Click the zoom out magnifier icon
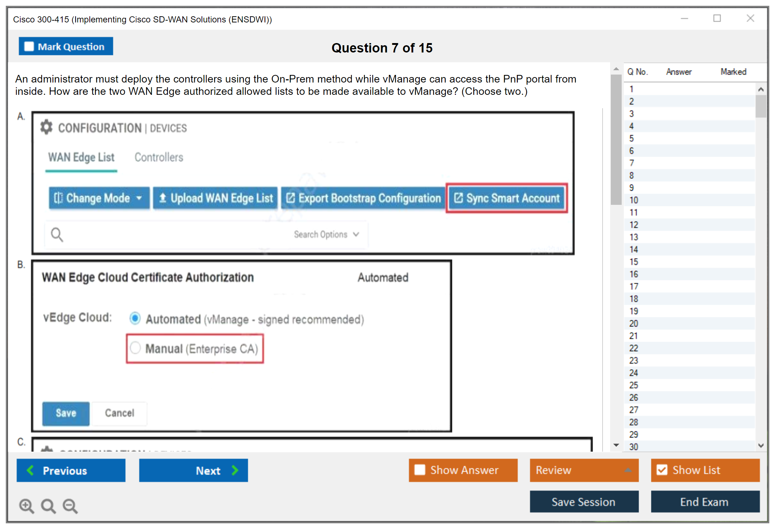Viewport: 778px width, 532px height. tap(70, 506)
